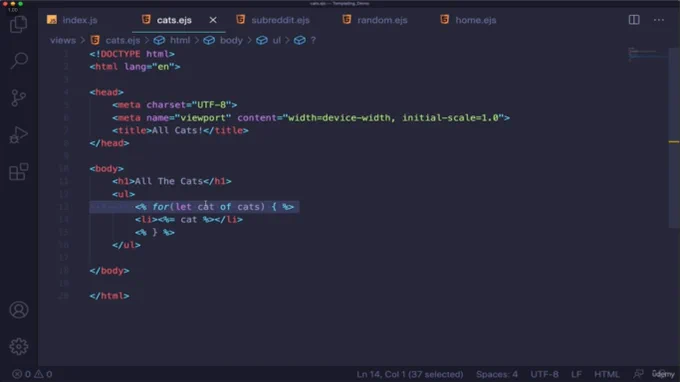Viewport: 680px width, 382px height.
Task: Open the Accounts menu icon
Action: [19, 310]
